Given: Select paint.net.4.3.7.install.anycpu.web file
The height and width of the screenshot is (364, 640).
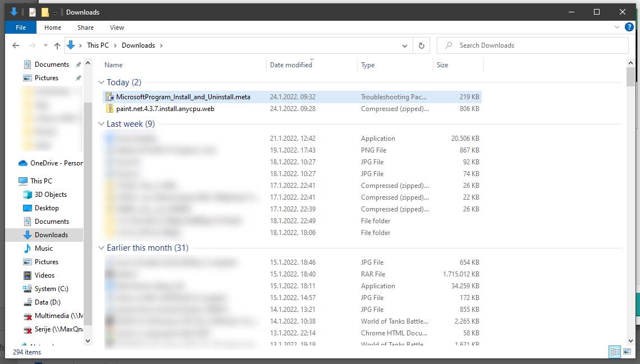Looking at the screenshot, I should point(165,109).
